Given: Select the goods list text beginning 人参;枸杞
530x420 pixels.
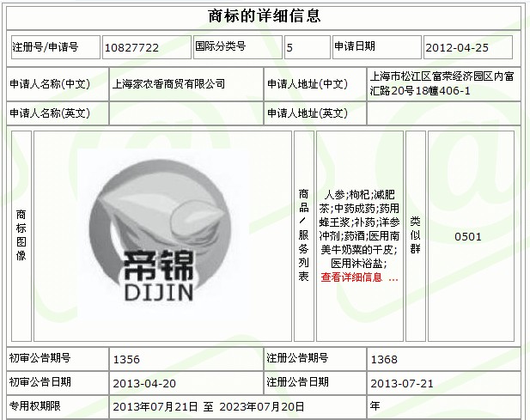Looking at the screenshot, I should point(358,228).
